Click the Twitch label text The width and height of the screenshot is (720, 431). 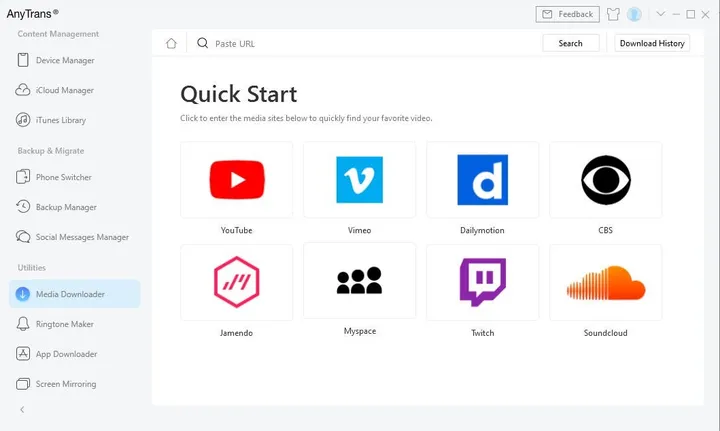pyautogui.click(x=483, y=333)
